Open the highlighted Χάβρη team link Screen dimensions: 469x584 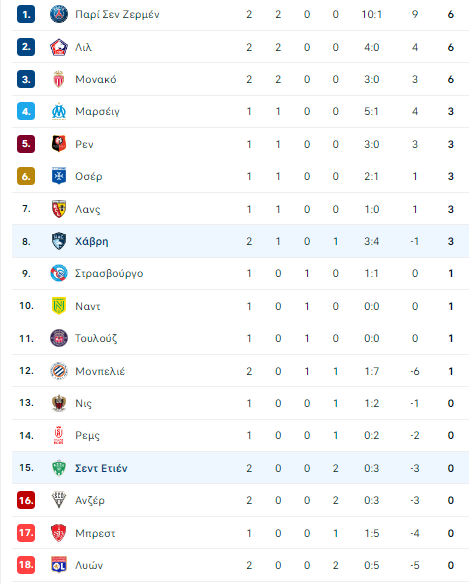click(x=92, y=241)
